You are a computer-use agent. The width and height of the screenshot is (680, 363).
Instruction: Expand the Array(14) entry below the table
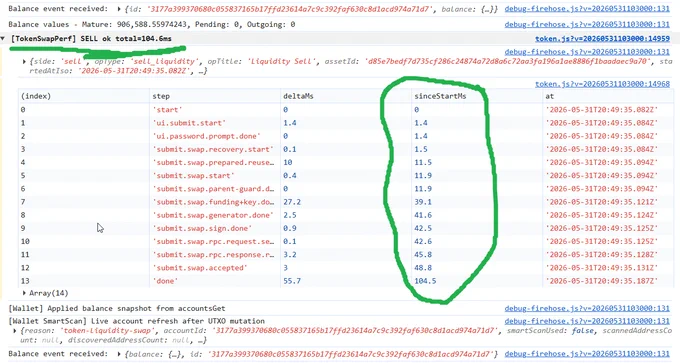24,293
